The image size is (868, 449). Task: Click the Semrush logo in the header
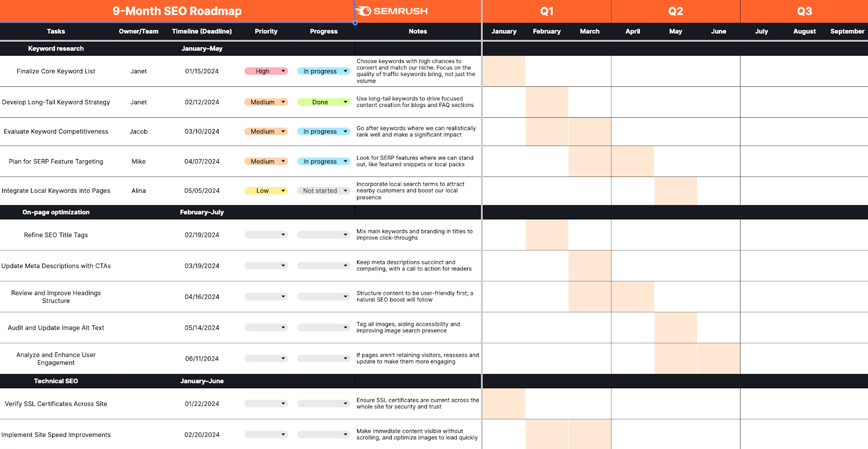392,11
